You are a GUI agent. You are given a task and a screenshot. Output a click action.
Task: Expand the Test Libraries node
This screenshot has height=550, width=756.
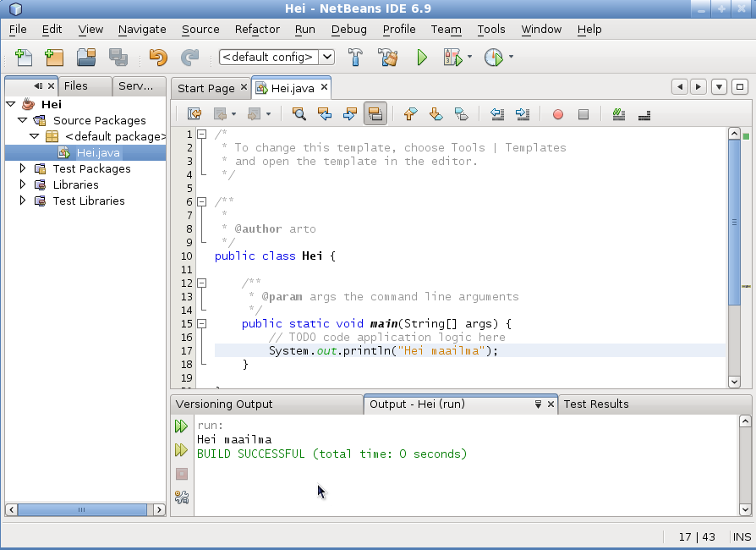tap(22, 201)
